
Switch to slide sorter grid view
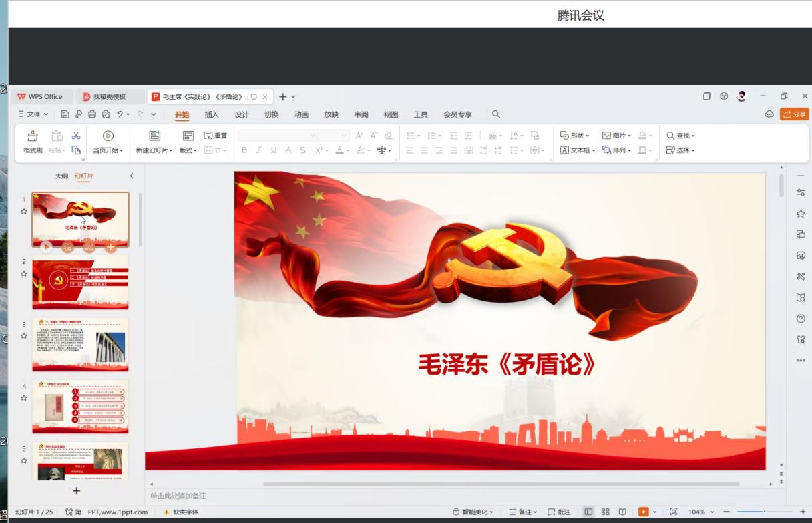[x=605, y=512]
